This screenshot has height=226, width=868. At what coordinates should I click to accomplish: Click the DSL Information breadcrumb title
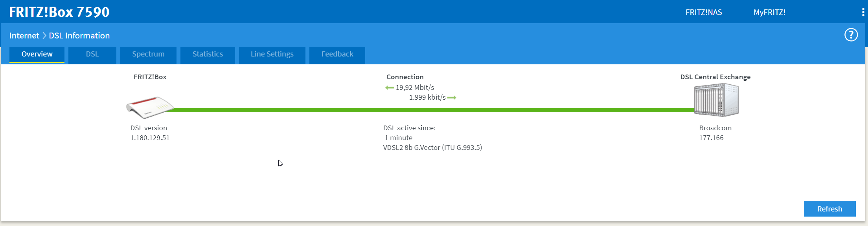coord(79,36)
